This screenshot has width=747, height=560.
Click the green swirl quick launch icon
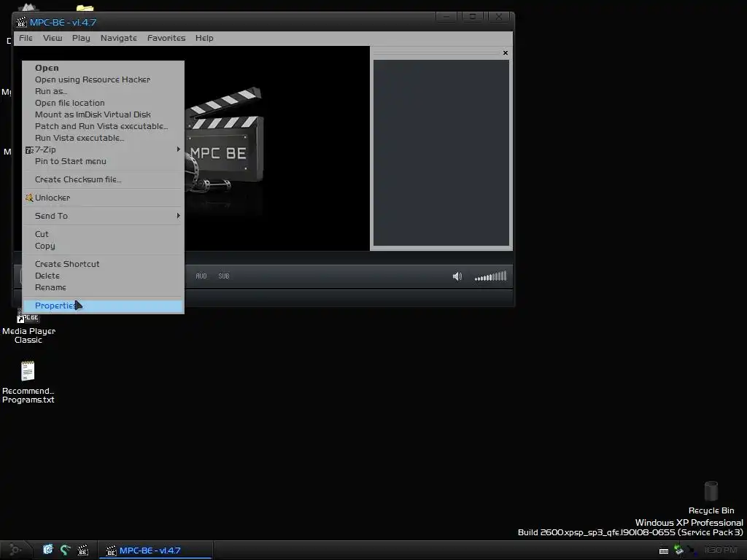click(x=65, y=550)
